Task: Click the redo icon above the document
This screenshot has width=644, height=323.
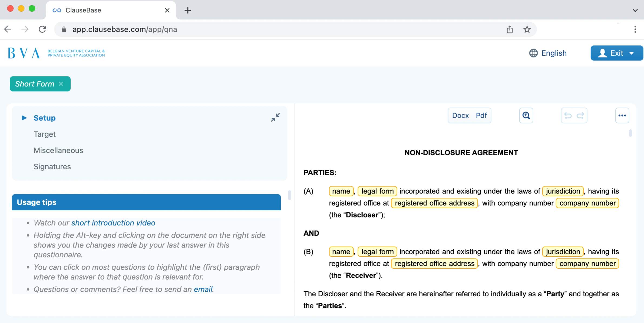Action: pos(580,115)
